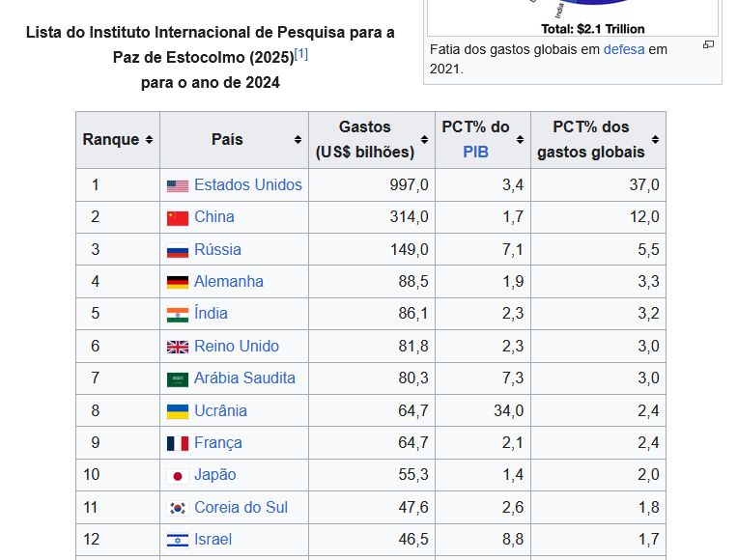Click the Ukraine flag icon
The width and height of the screenshot is (738, 560).
tap(178, 411)
